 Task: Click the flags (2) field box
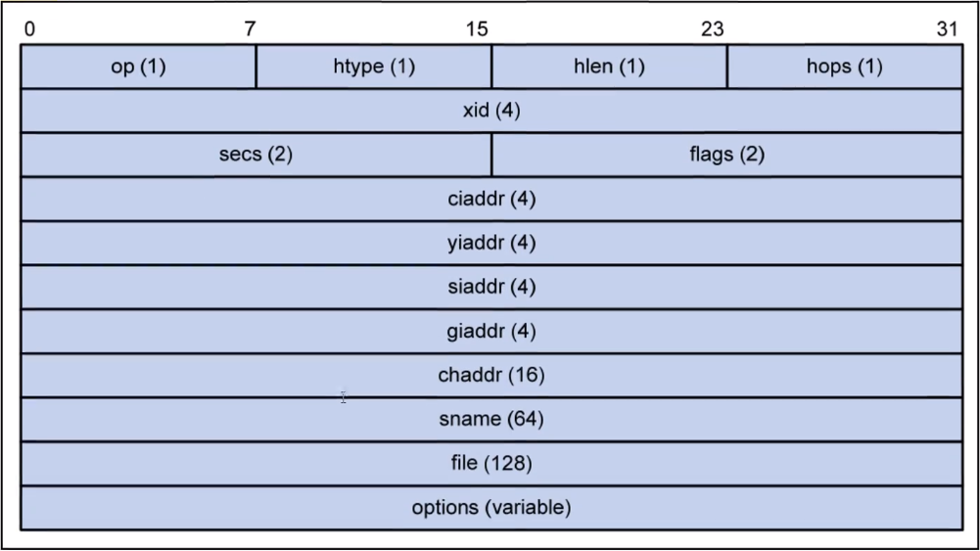(726, 155)
